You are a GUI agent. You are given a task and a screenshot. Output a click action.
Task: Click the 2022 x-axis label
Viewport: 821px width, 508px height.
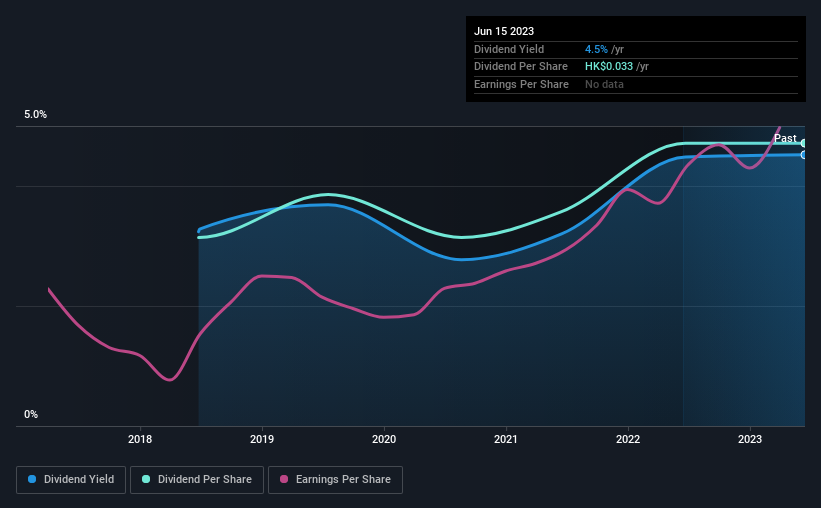[628, 439]
